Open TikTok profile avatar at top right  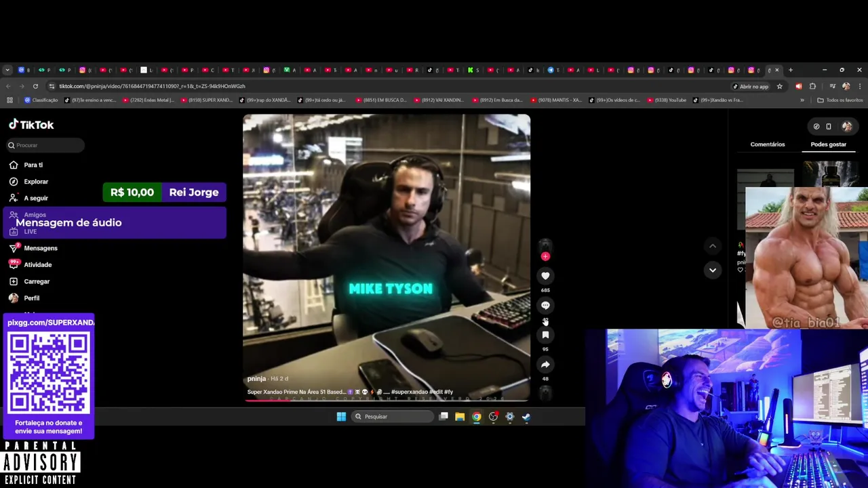[x=847, y=126]
